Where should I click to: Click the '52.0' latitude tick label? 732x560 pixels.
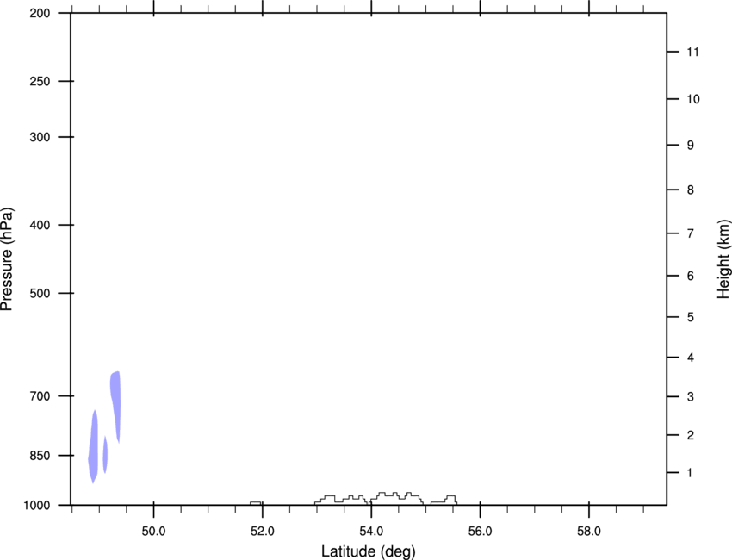263,531
